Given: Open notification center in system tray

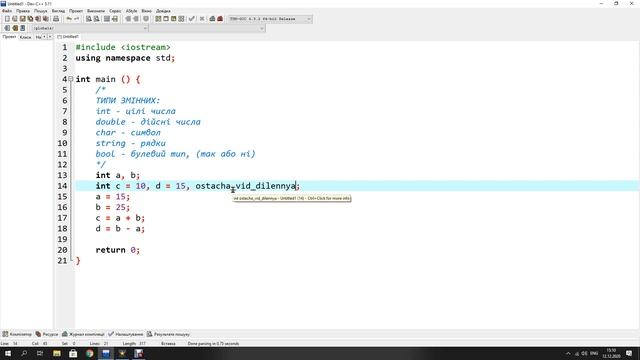Looking at the screenshot, I should tap(629, 353).
